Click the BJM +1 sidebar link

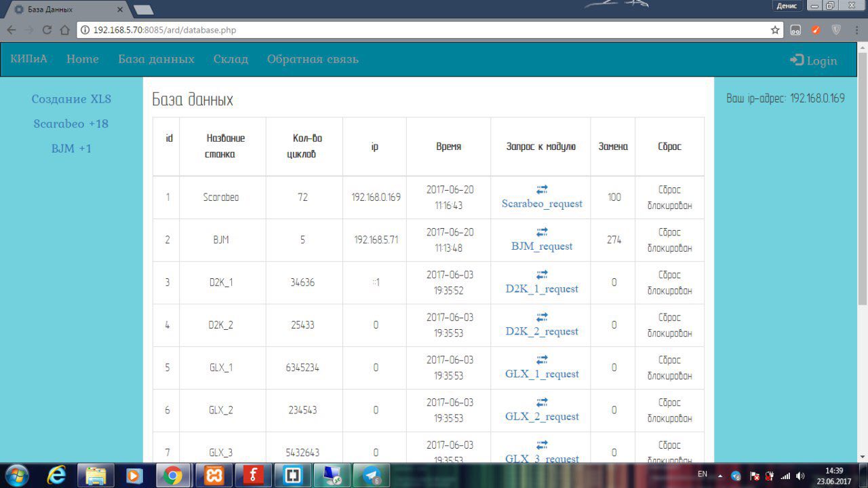(x=71, y=148)
